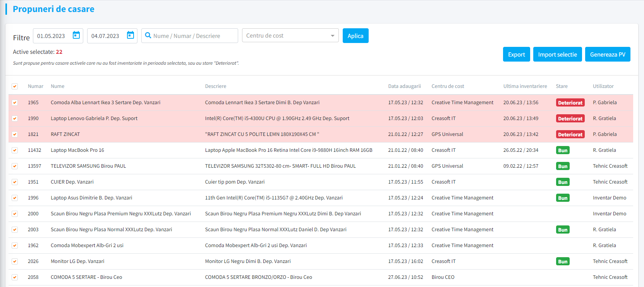The height and width of the screenshot is (287, 644).
Task: Click 'Active selectate: 22' counter
Action: click(x=38, y=52)
